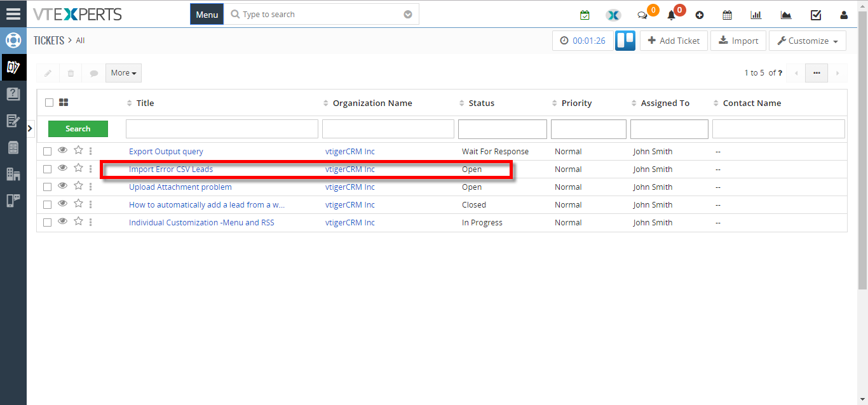Open the Support lifebuoy icon in sidebar
Viewport: 868px width, 405px height.
(x=13, y=41)
